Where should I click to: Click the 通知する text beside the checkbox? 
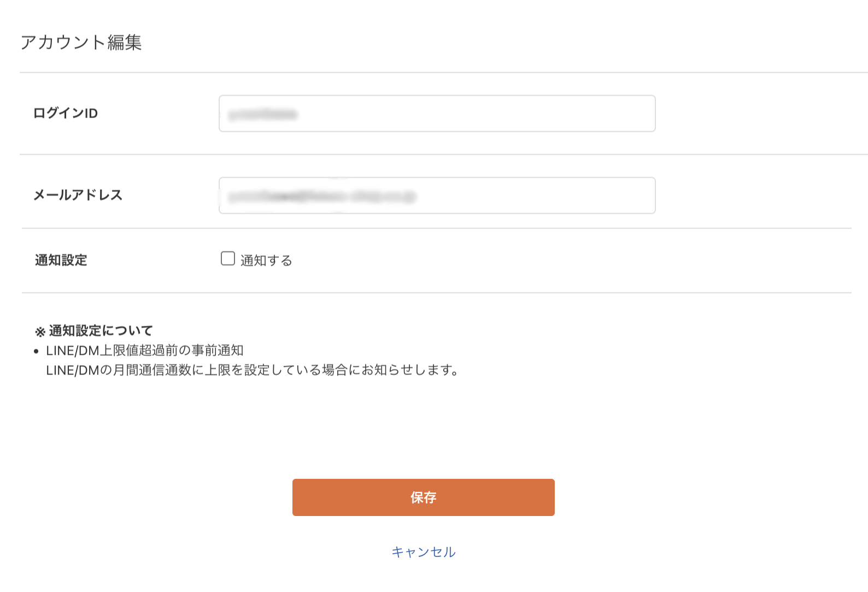pos(265,260)
